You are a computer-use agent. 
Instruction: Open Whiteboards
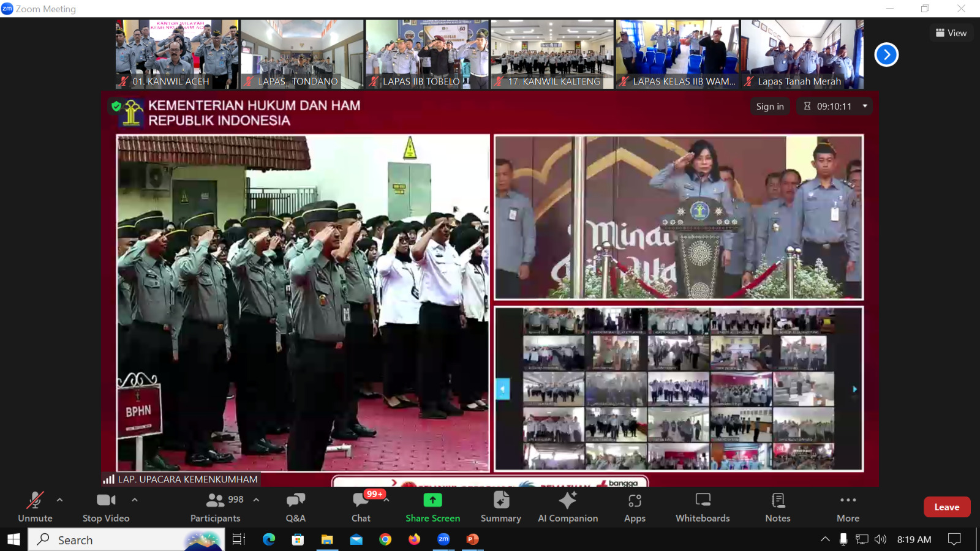703,507
